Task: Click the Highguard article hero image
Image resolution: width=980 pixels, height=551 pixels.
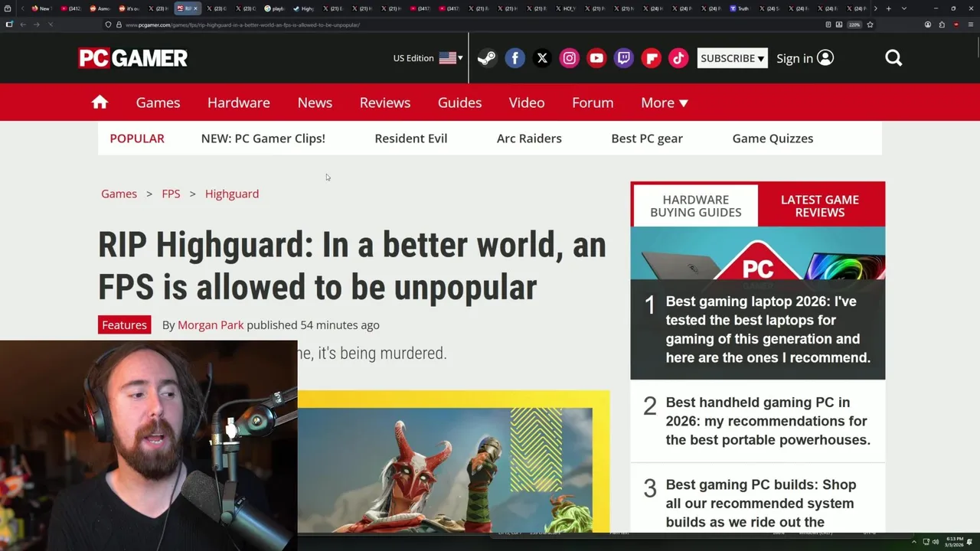Action: click(x=453, y=461)
